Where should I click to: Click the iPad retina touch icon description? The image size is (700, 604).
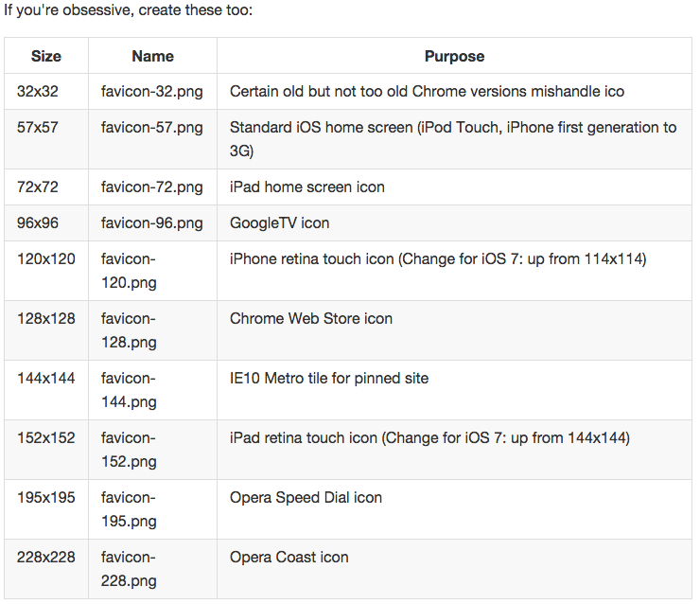(429, 438)
